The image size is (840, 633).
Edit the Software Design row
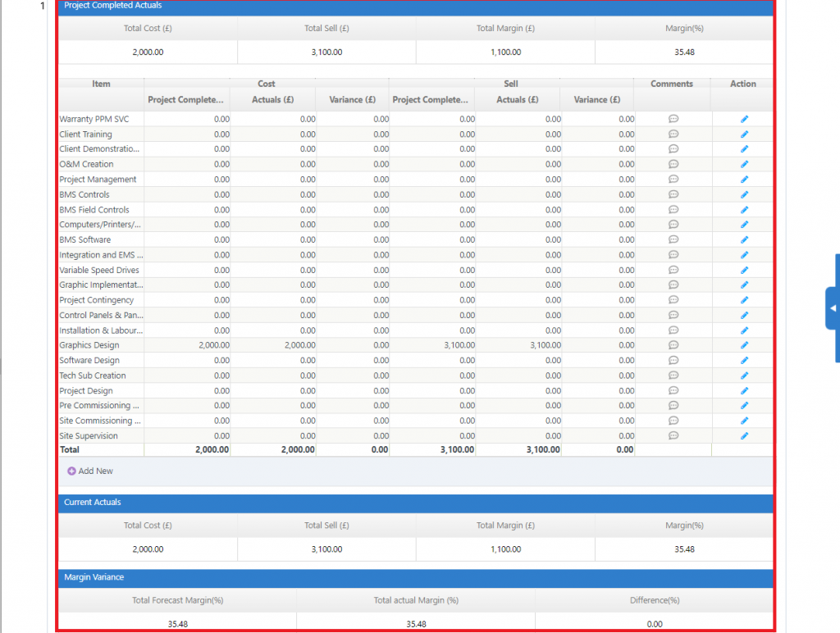(x=744, y=361)
